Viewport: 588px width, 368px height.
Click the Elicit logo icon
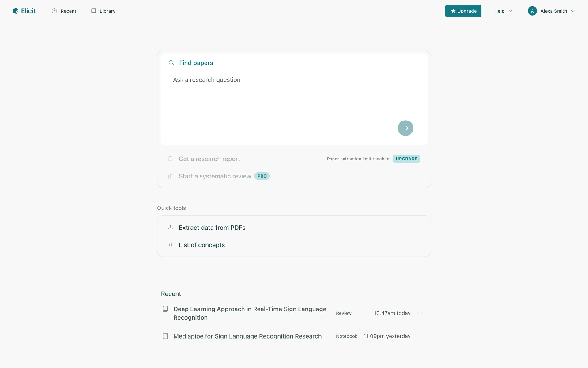pyautogui.click(x=16, y=11)
